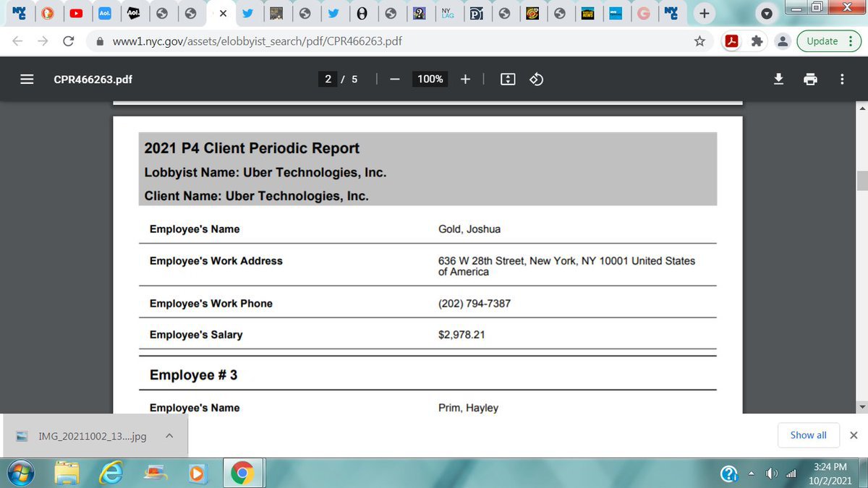This screenshot has width=868, height=488.
Task: Open the PDF sidebar menu icon
Action: [27, 80]
